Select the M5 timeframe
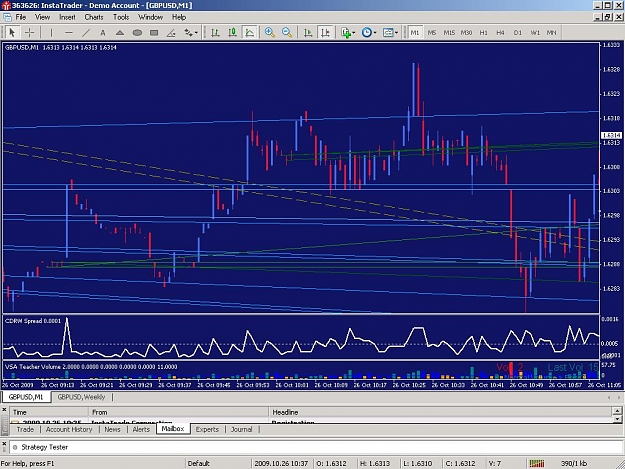625x469 pixels. click(432, 33)
